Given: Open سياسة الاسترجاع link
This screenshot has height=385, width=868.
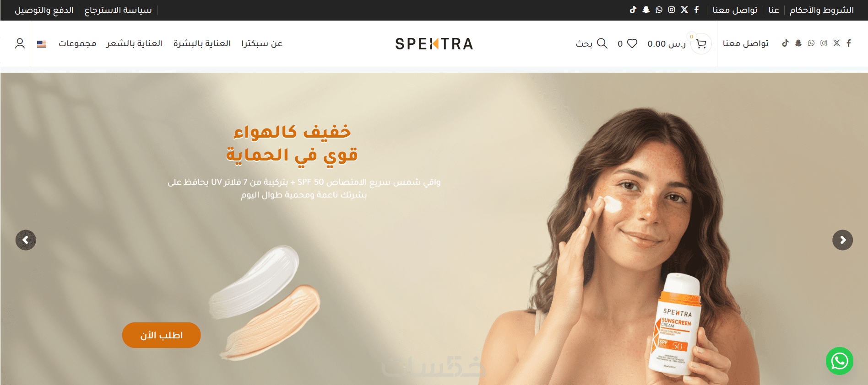Looking at the screenshot, I should coord(118,10).
